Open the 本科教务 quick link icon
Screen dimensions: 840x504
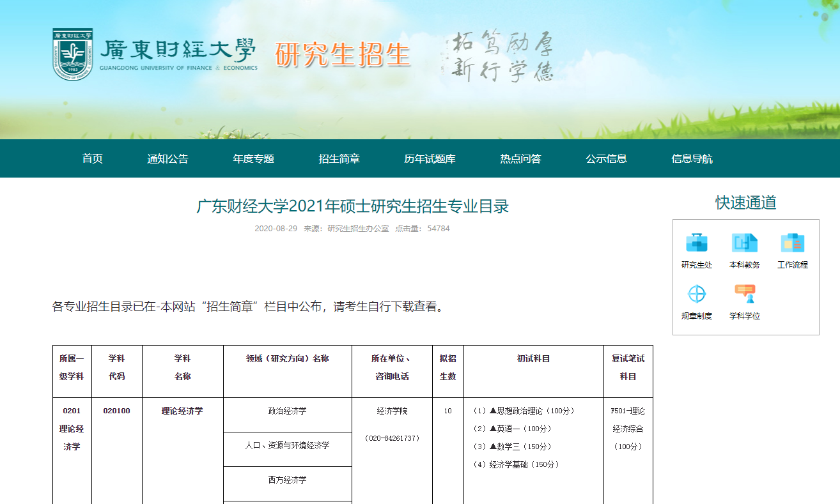click(x=744, y=243)
